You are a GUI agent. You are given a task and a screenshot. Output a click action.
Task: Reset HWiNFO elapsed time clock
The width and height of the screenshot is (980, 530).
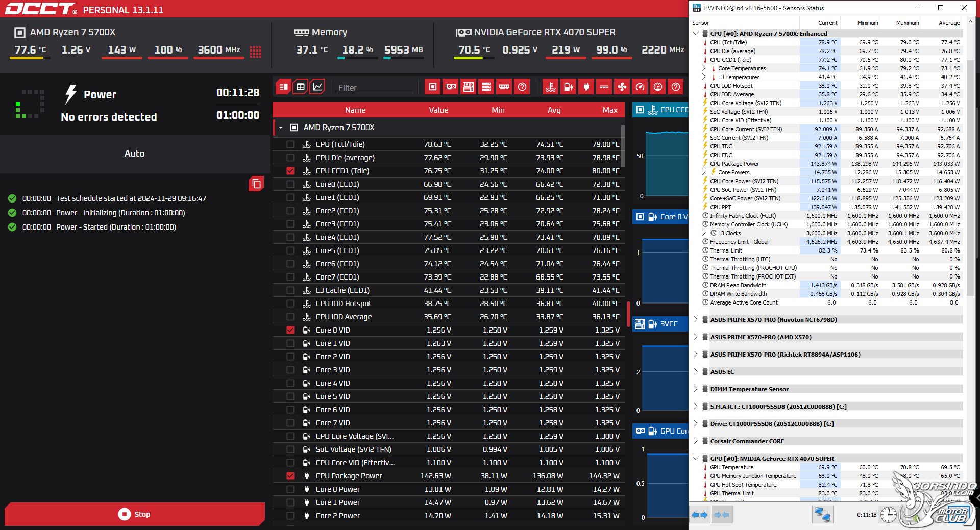click(x=889, y=515)
